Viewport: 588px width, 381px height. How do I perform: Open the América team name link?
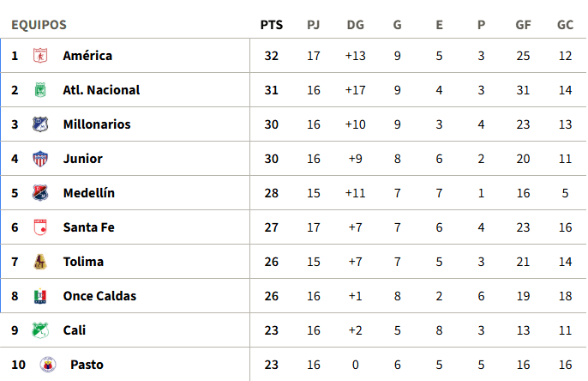tap(87, 56)
